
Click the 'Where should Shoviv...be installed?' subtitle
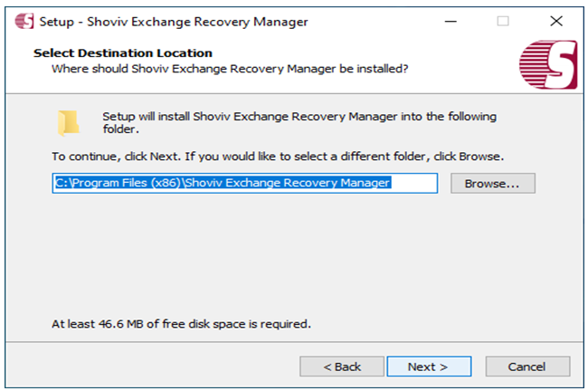tap(230, 69)
